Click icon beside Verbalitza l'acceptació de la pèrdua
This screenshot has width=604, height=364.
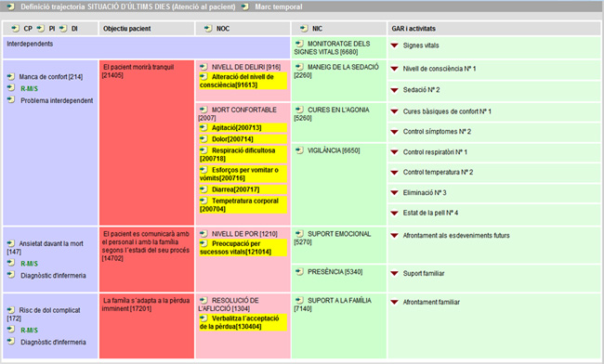pyautogui.click(x=204, y=318)
